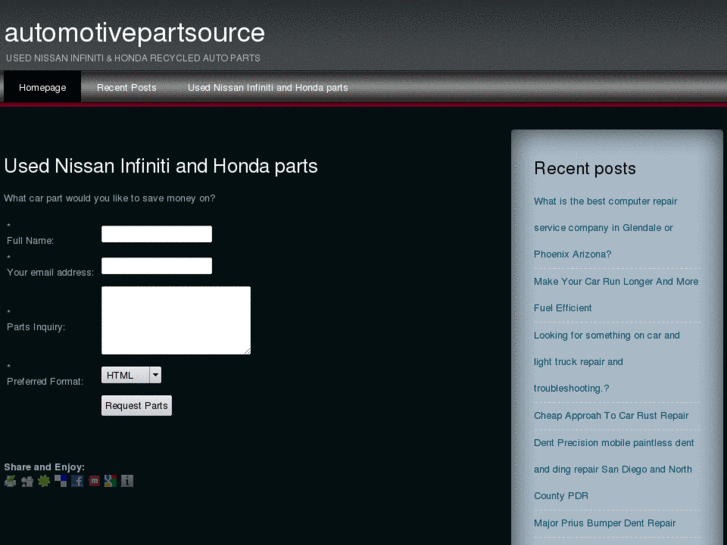Click the Your email address label
727x545 pixels.
[x=50, y=272]
